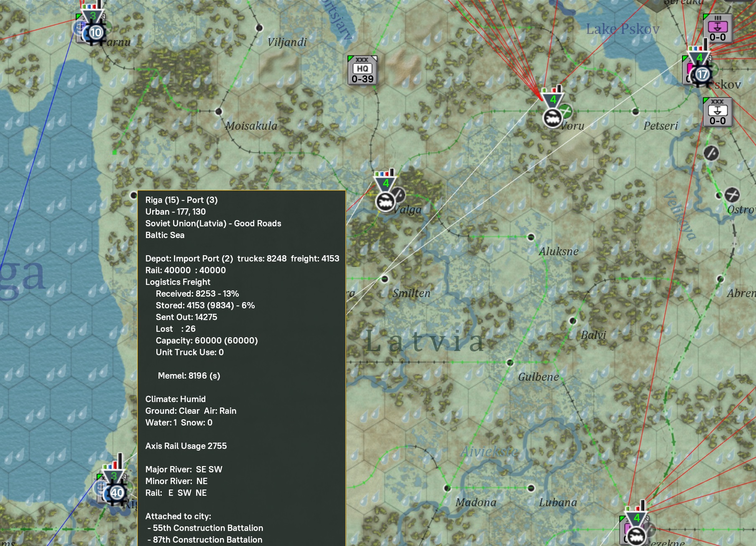Viewport: 756px width, 546px height.
Task: Click the Madona town dot
Action: click(447, 488)
